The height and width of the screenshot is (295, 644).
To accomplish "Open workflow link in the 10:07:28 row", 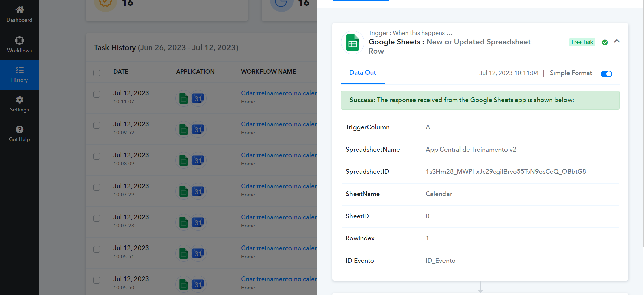I will point(279,217).
